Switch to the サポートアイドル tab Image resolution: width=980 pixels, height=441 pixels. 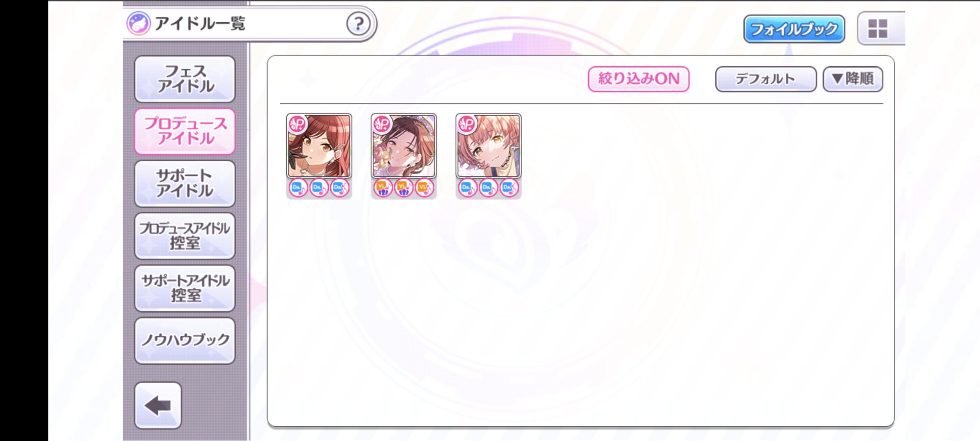pos(185,184)
